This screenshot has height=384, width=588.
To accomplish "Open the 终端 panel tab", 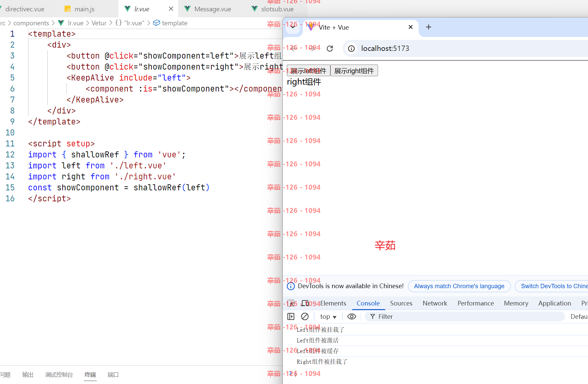I will pos(90,375).
